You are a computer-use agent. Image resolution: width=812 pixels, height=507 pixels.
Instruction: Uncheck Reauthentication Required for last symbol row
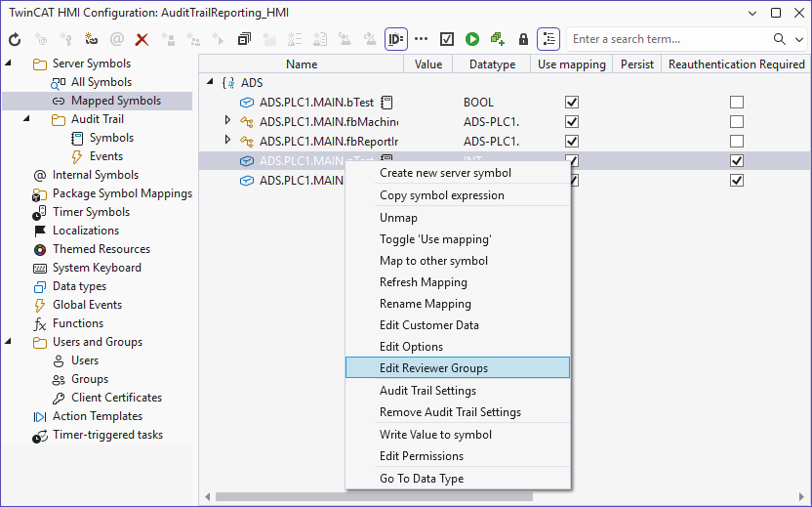[737, 181]
